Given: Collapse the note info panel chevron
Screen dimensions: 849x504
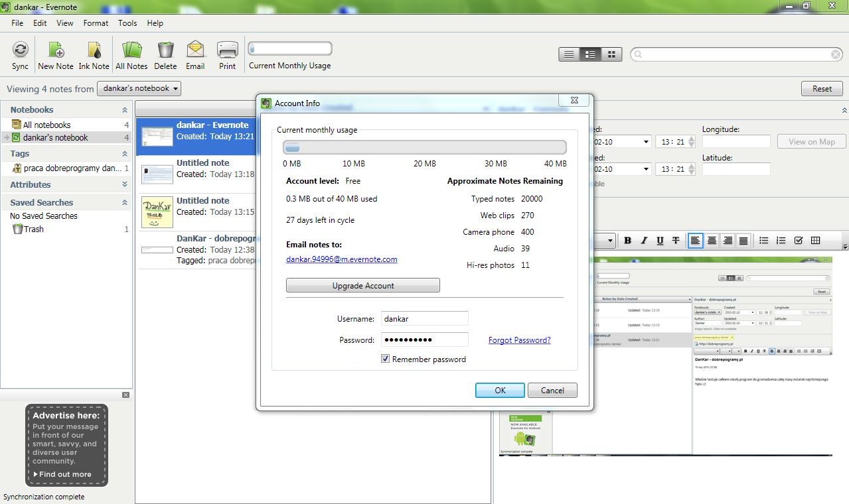Looking at the screenshot, I should click(x=844, y=110).
